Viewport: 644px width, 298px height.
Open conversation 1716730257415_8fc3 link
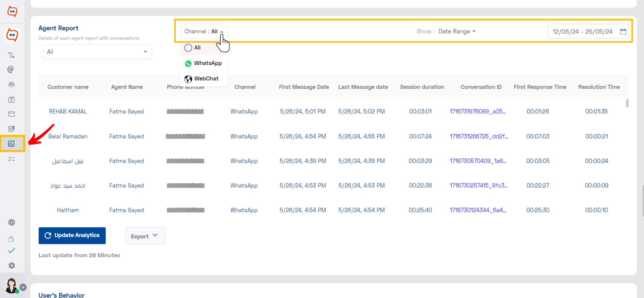(x=478, y=185)
